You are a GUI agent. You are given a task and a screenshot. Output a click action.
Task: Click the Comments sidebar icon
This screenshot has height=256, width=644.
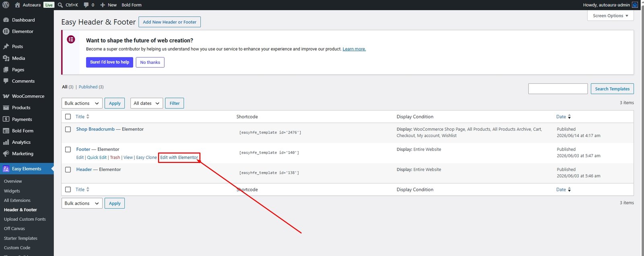coord(6,81)
